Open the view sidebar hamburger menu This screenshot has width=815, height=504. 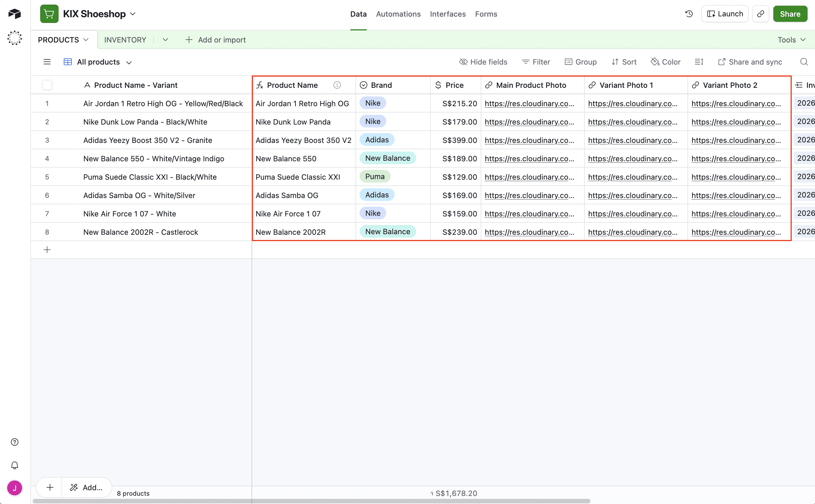click(47, 62)
